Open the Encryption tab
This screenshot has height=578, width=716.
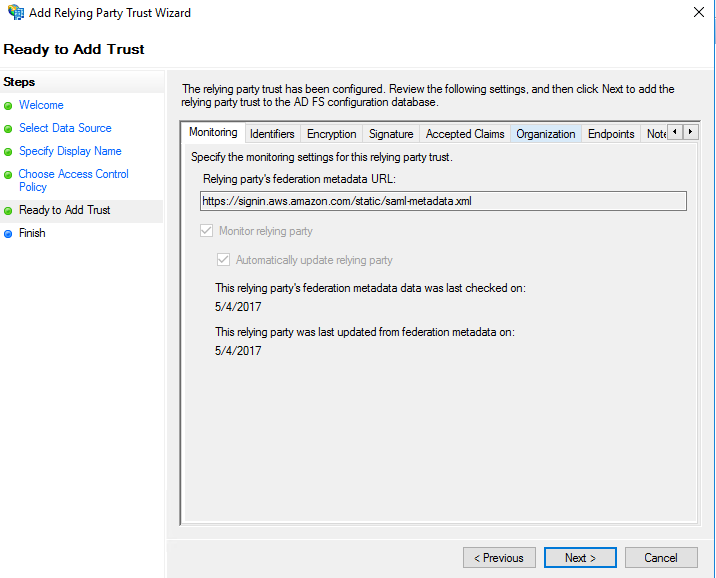(x=331, y=134)
